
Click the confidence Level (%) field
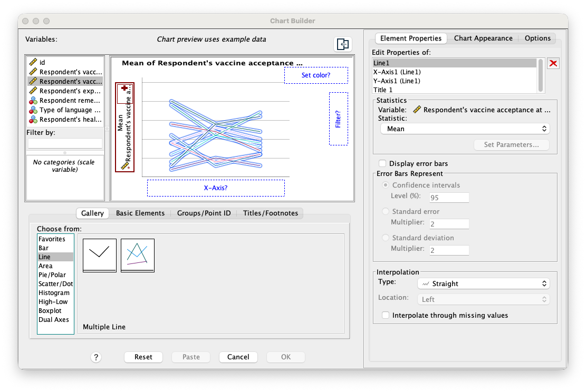point(449,198)
